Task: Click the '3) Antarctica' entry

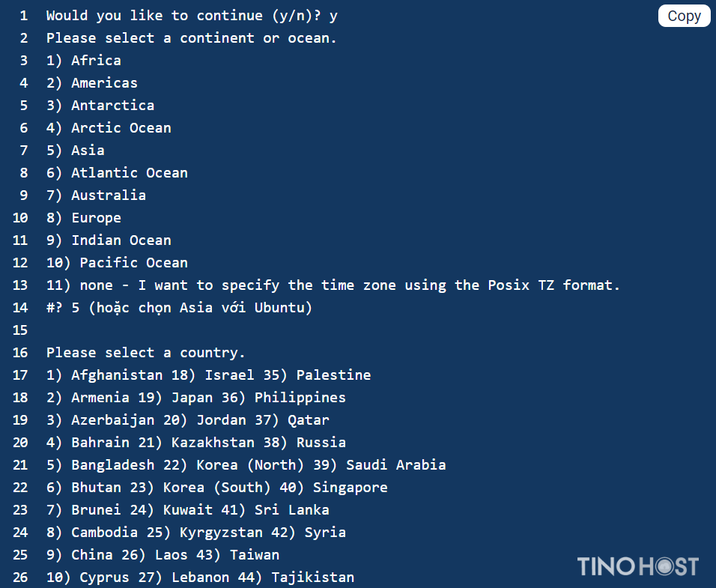Action: pyautogui.click(x=100, y=105)
